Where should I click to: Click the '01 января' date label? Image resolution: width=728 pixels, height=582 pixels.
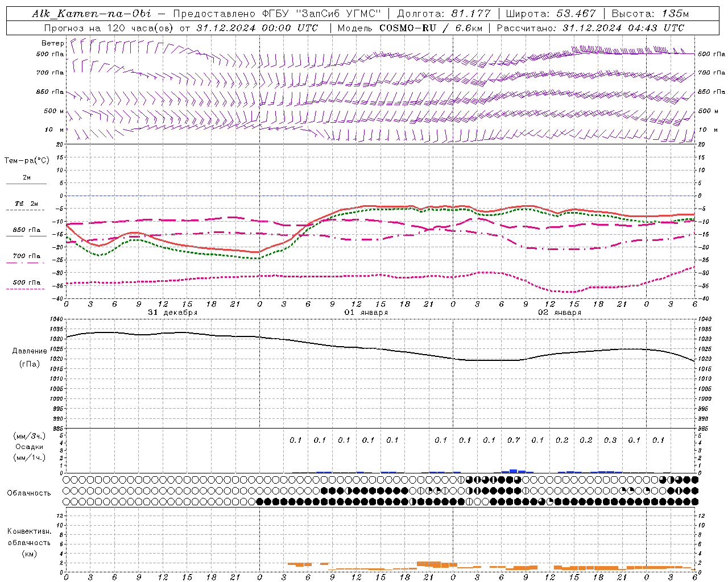click(366, 313)
